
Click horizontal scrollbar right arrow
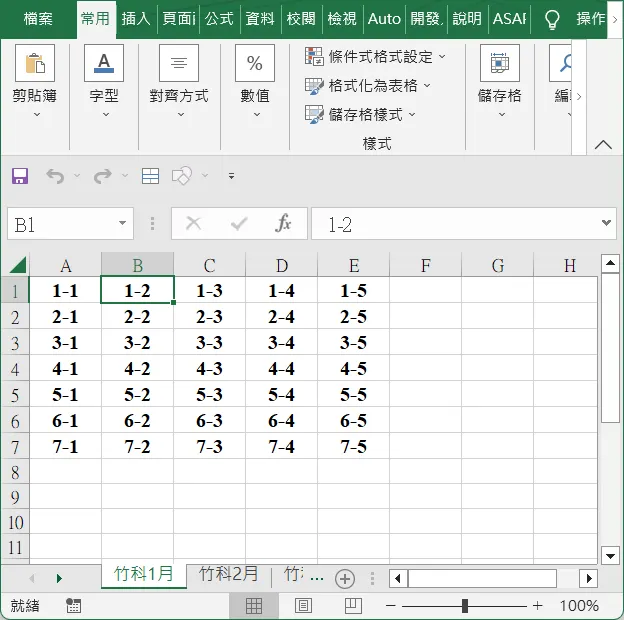[x=589, y=578]
